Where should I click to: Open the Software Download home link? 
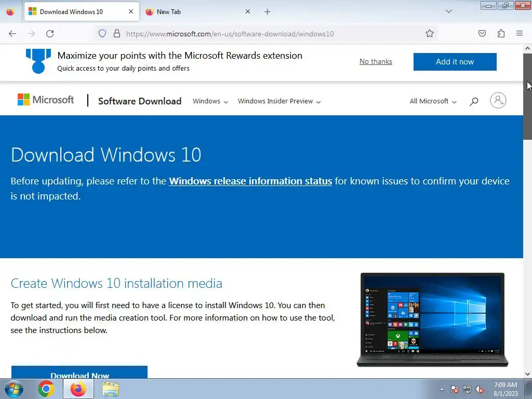[x=140, y=101]
